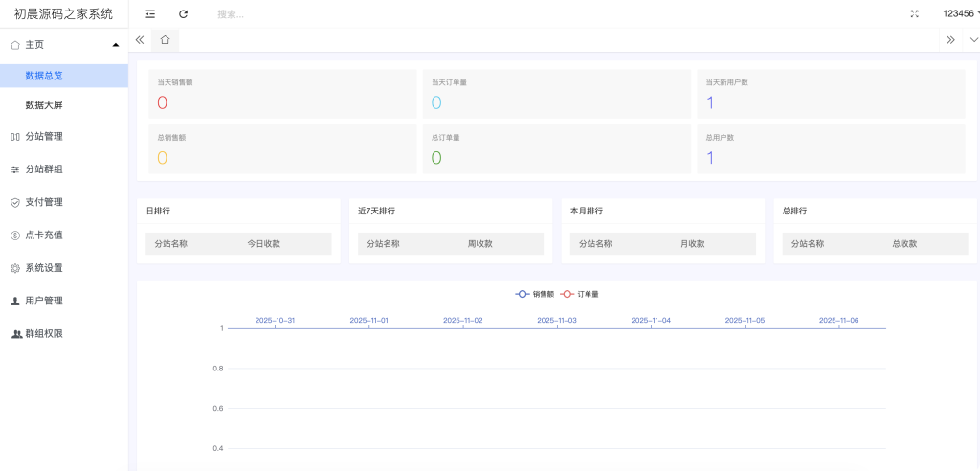Click the 总排行 panel title
Image resolution: width=980 pixels, height=471 pixels.
tap(794, 212)
